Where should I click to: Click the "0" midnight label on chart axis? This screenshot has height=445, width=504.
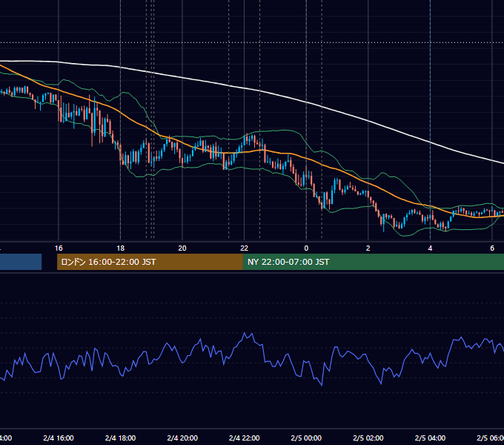click(x=306, y=248)
